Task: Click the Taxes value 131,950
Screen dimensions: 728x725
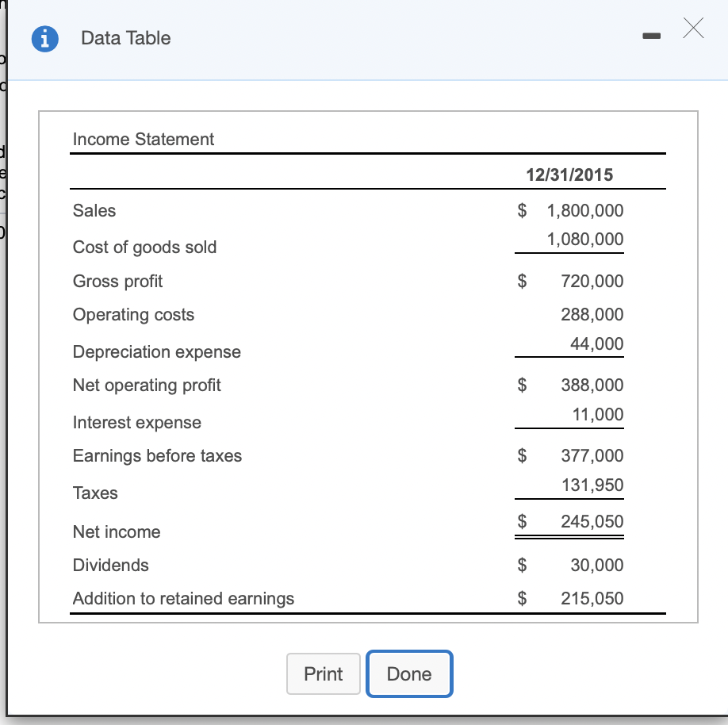Action: point(592,485)
